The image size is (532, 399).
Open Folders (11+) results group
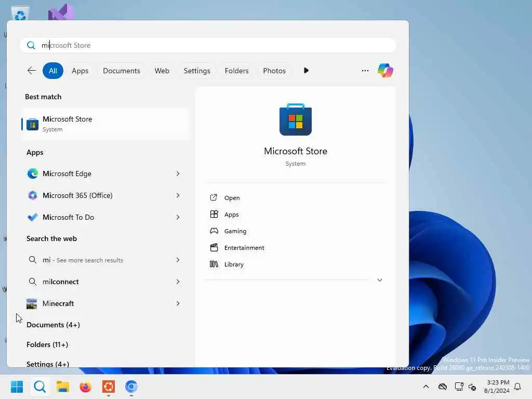47,344
